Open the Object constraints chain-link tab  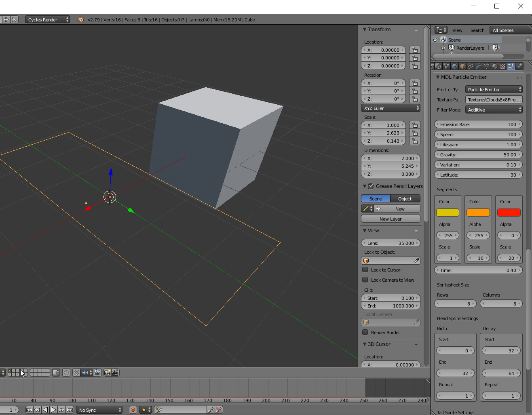click(471, 66)
